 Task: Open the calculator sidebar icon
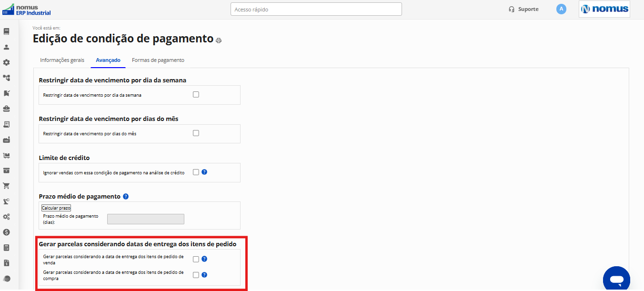[7, 248]
